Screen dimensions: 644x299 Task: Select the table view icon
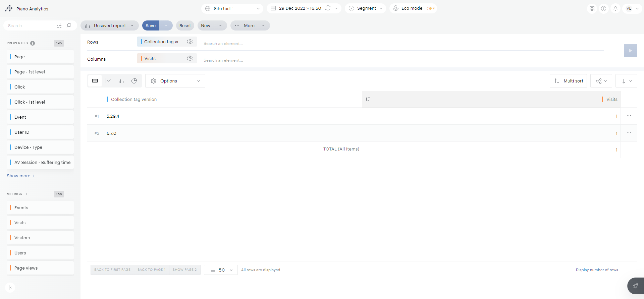coord(95,81)
